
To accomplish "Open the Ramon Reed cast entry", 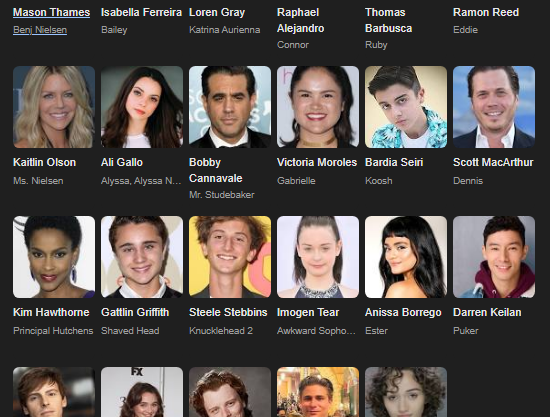I will [486, 12].
